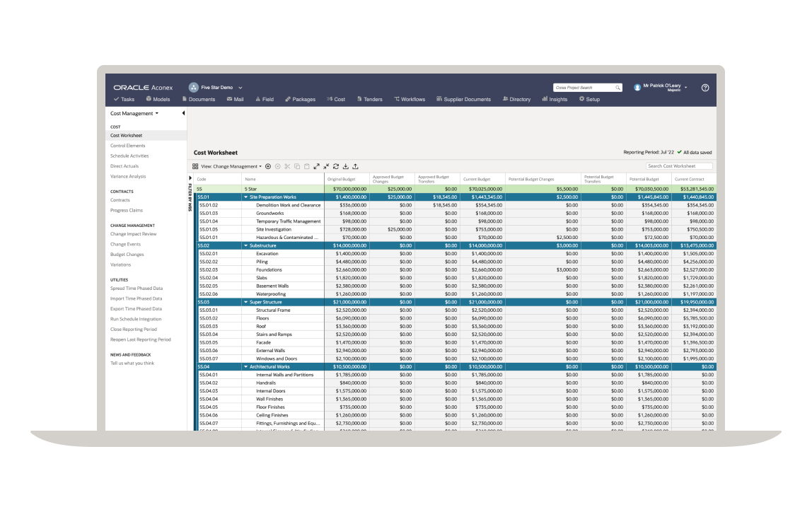Expand the worksheet to full screen view
812x512 pixels.
(317, 166)
